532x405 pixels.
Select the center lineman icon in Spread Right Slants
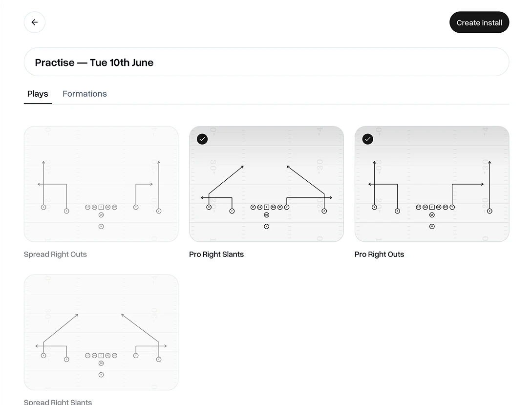(x=101, y=356)
